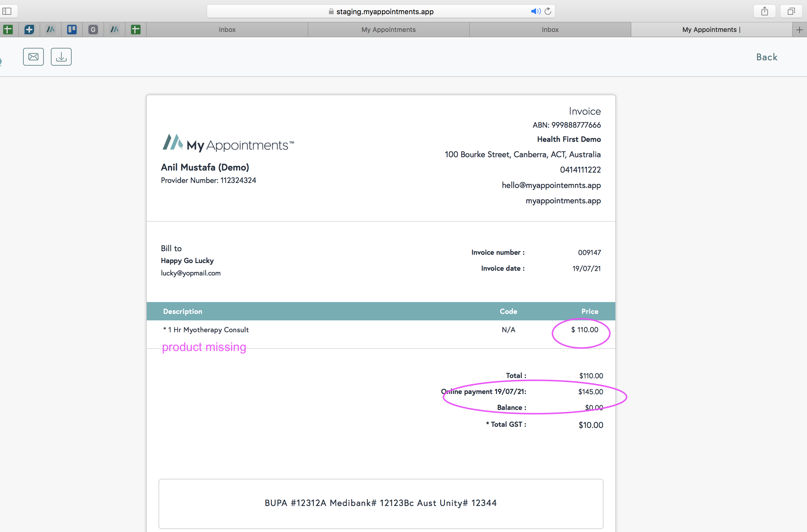
Task: Open the gray G pinned tab
Action: point(93,30)
